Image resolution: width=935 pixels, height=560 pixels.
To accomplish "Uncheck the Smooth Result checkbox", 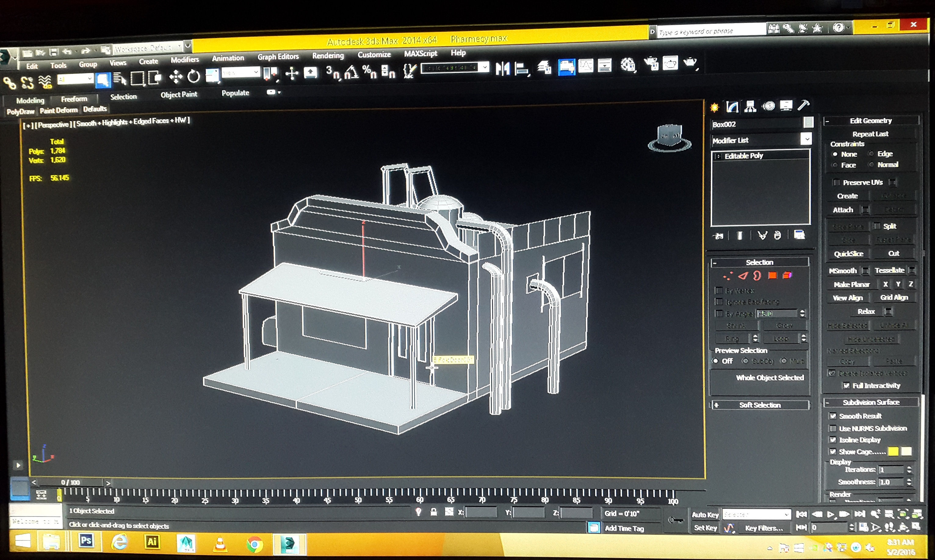I will [x=833, y=416].
